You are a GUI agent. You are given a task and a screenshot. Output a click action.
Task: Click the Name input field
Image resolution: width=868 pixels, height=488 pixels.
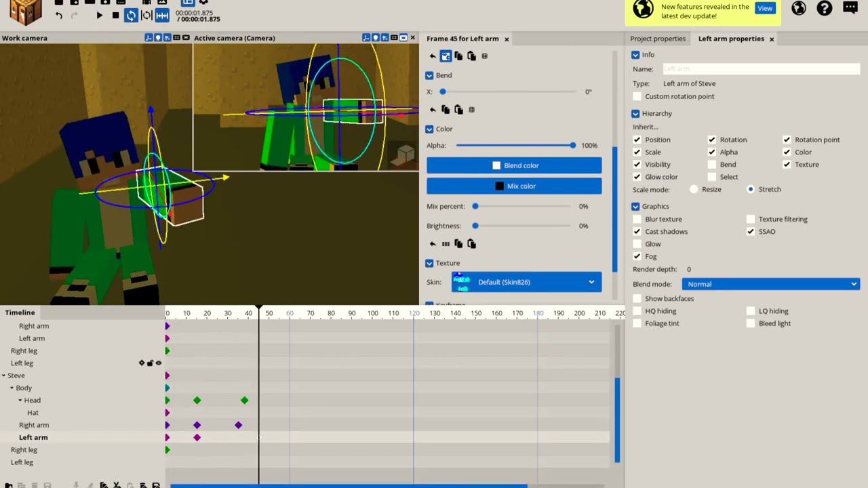pyautogui.click(x=760, y=69)
